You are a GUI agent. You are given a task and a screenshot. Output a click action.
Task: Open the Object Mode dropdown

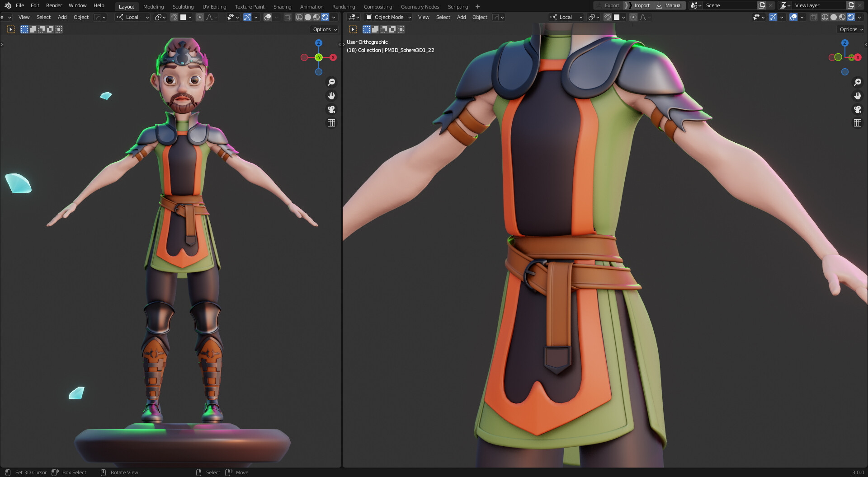[x=388, y=17]
